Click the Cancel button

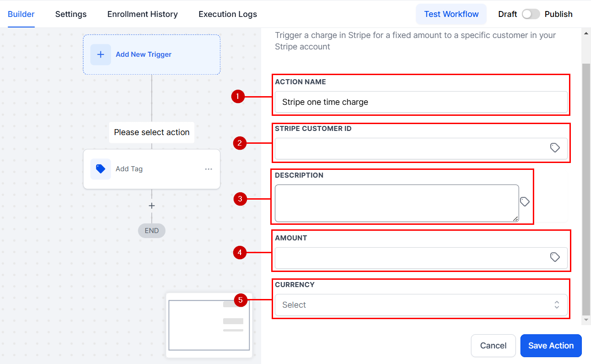click(x=493, y=346)
